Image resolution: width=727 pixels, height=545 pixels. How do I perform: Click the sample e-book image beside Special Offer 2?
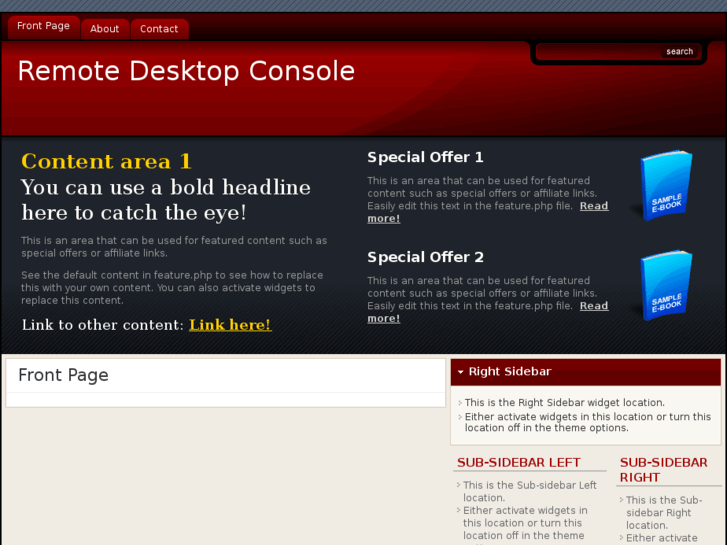(664, 285)
